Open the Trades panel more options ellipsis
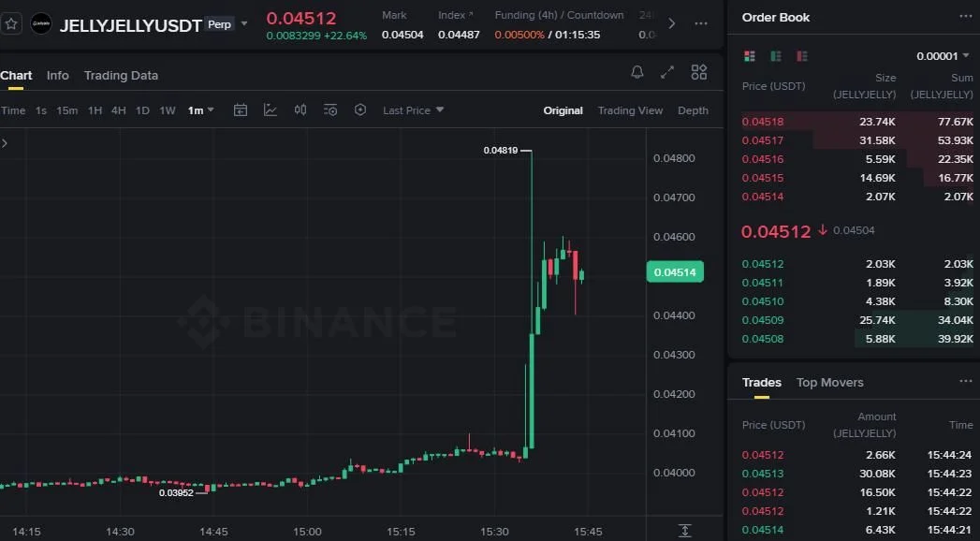This screenshot has height=541, width=980. (x=966, y=382)
